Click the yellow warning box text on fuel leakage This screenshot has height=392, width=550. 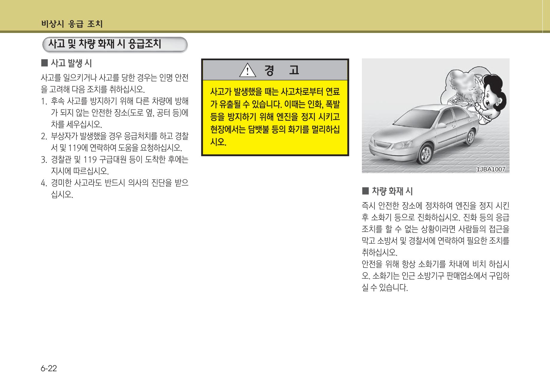point(275,116)
